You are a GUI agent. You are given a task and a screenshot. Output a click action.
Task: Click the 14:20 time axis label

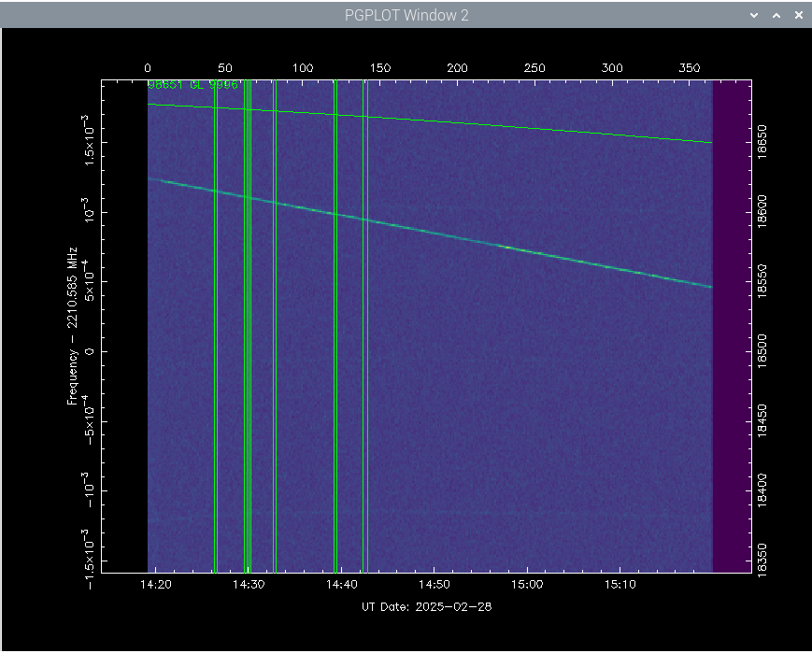click(156, 585)
